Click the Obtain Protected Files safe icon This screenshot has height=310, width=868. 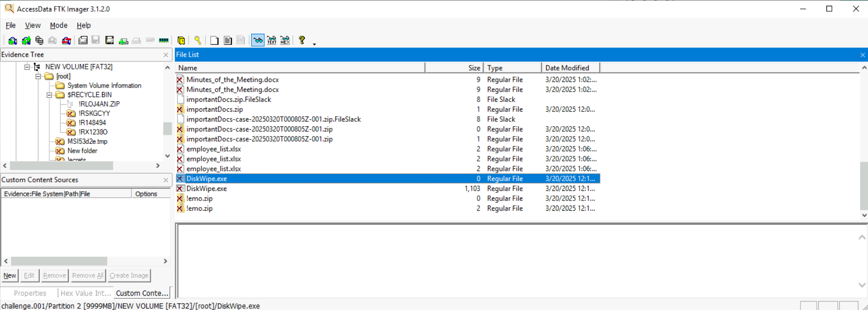click(181, 40)
